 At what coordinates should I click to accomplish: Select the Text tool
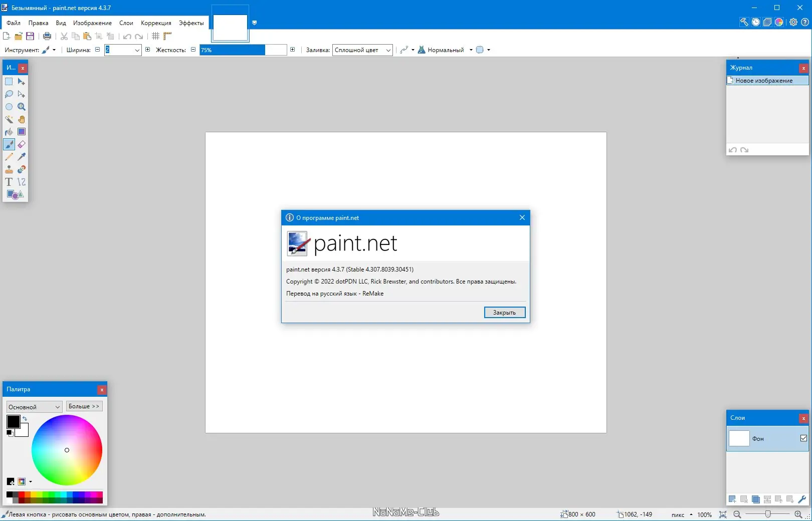click(x=9, y=182)
